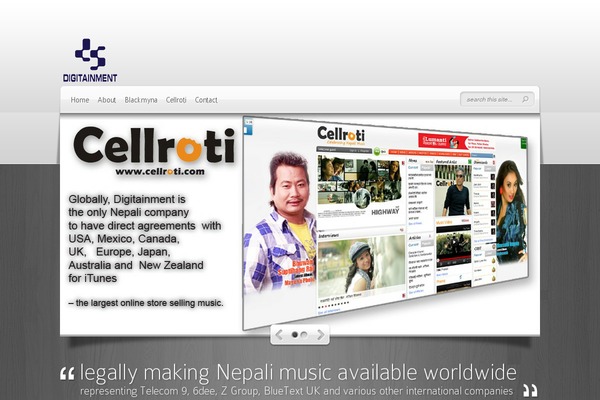The height and width of the screenshot is (400, 600).
Task: Show the previous slide with left arrow
Action: [x=279, y=335]
